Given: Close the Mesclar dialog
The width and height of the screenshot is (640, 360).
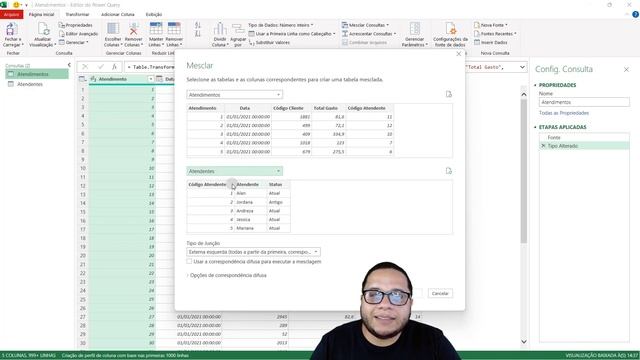Looking at the screenshot, I should 458,54.
